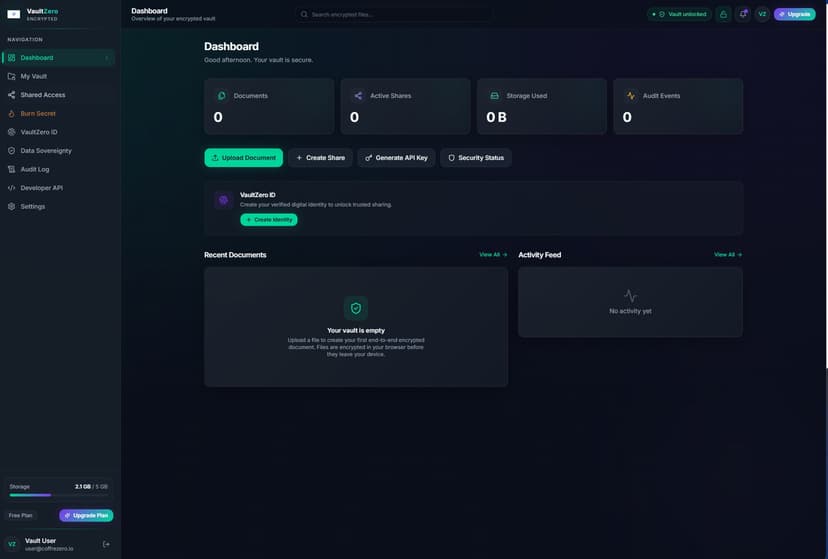Click the 'Your vault is empty' text
This screenshot has height=559, width=828.
(356, 330)
